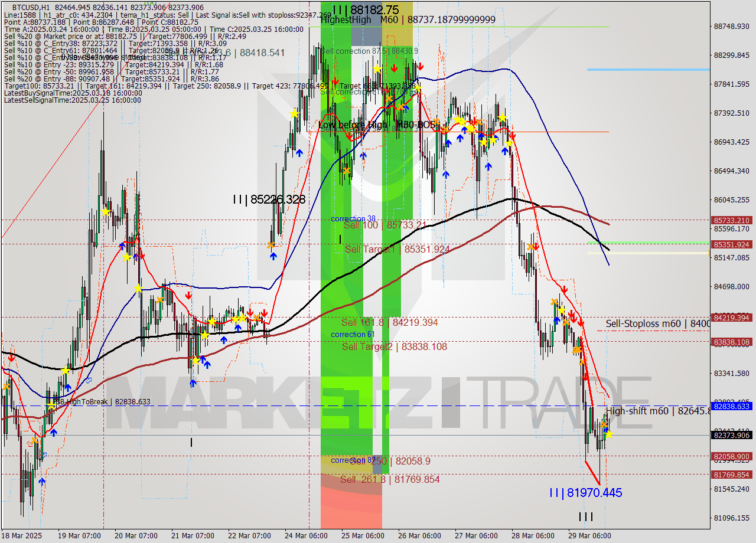Click the blue buy arrow below the 24 Mar candles
This screenshot has height=543, width=756.
pos(273,256)
